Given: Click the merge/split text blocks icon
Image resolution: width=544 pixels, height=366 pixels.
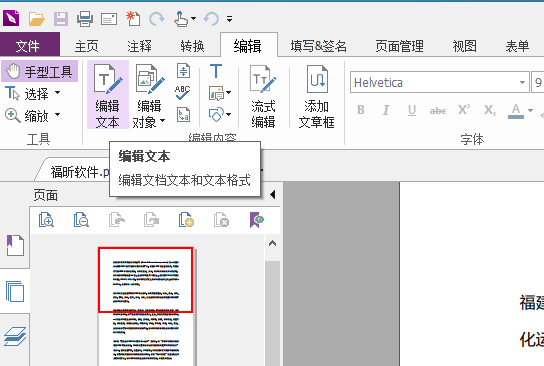Looking at the screenshot, I should tap(183, 70).
